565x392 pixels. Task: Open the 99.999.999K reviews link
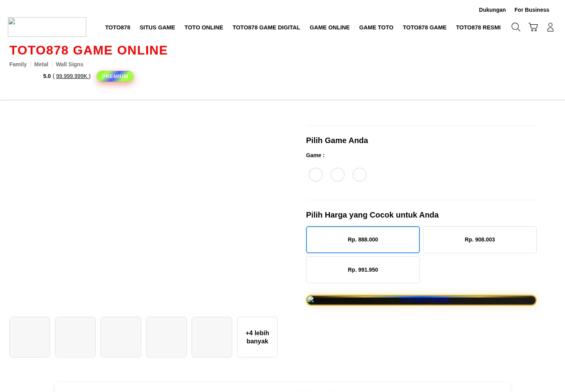coord(73,76)
